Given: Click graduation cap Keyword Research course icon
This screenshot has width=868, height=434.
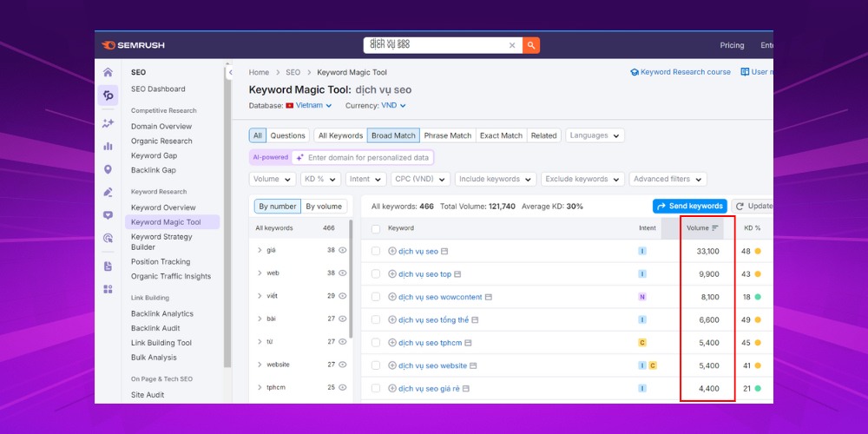Looking at the screenshot, I should coord(635,72).
